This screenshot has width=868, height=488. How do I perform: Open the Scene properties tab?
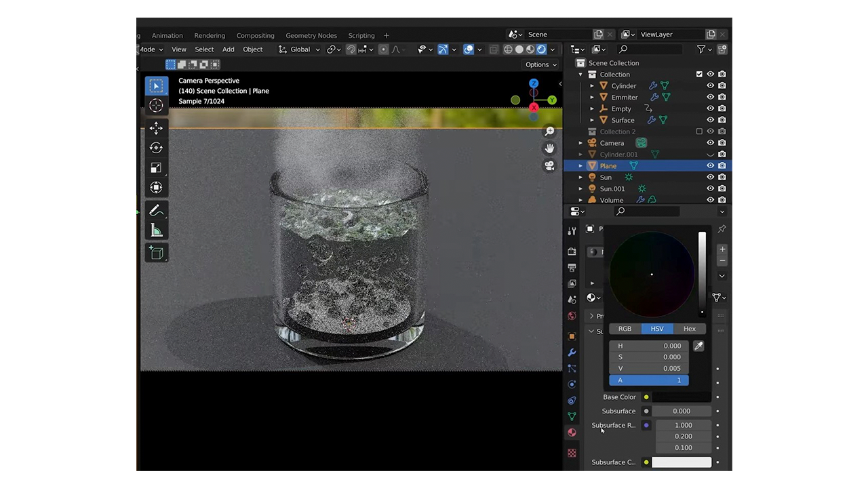pos(572,300)
